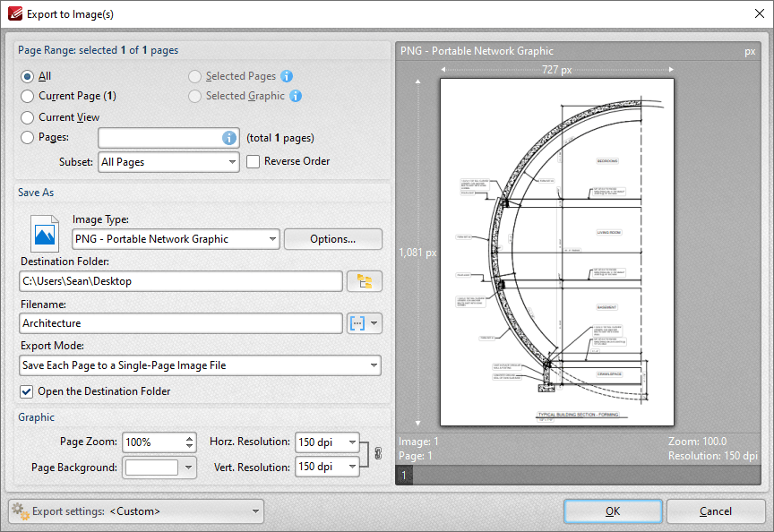The width and height of the screenshot is (774, 532).
Task: Open PNG export Options dialog
Action: pyautogui.click(x=332, y=239)
